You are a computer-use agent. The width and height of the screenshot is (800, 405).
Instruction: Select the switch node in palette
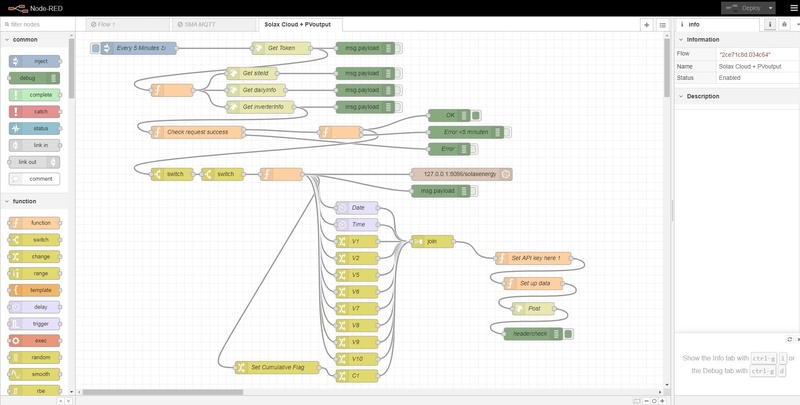34,240
